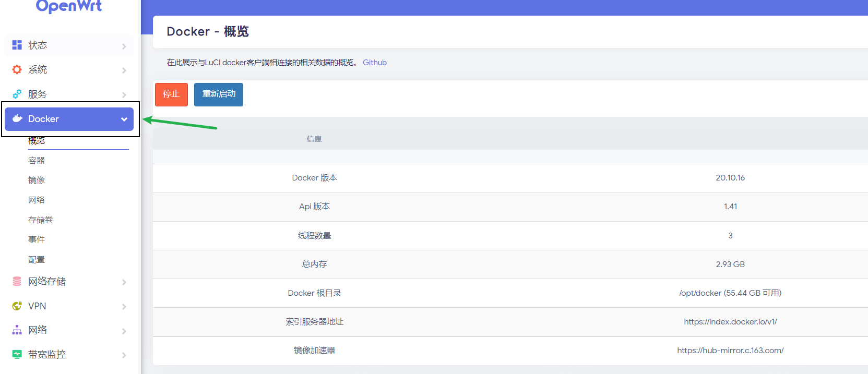Click the VPN globe icon
Screen dimensions: 868x374
pos(17,306)
